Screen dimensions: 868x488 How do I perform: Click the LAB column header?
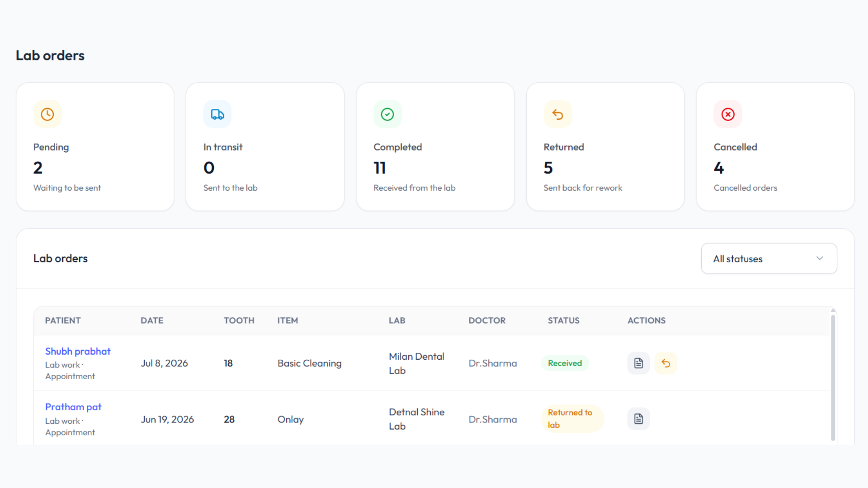(x=397, y=320)
